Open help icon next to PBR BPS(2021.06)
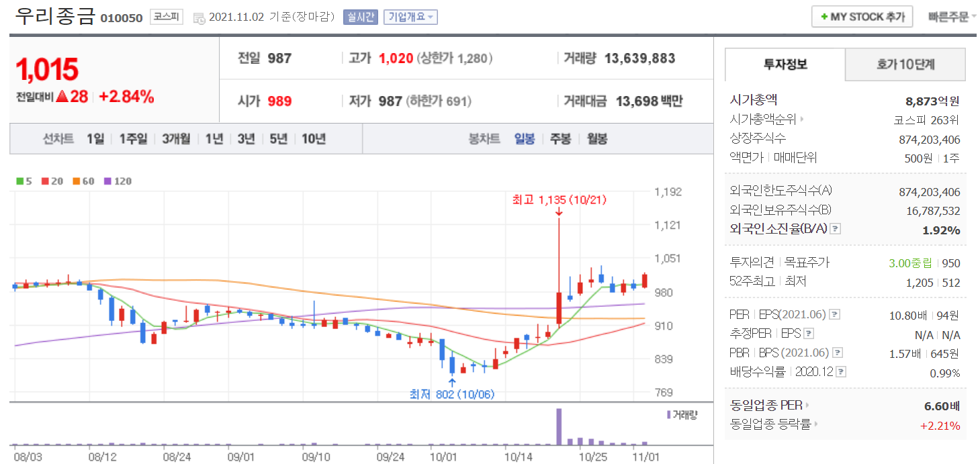Image resolution: width=980 pixels, height=464 pixels. click(x=837, y=353)
